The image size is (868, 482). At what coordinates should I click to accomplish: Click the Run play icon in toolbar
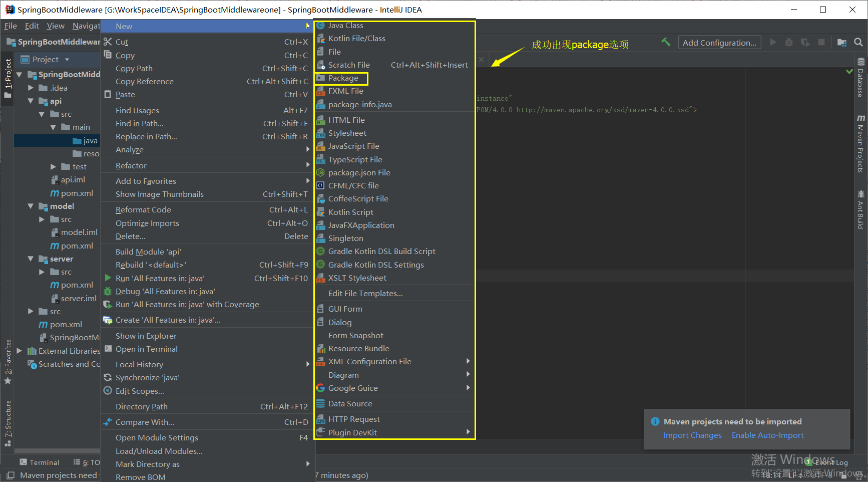click(x=773, y=42)
